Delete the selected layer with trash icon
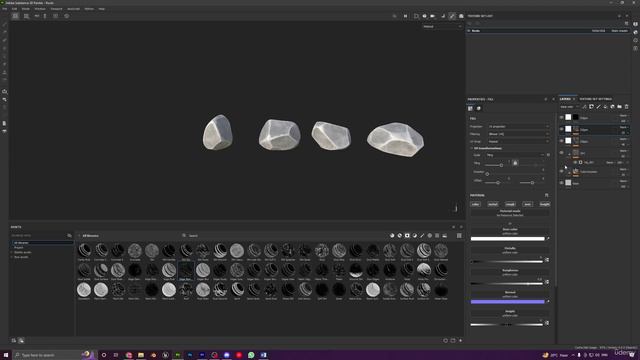The image size is (640, 360). 627,107
